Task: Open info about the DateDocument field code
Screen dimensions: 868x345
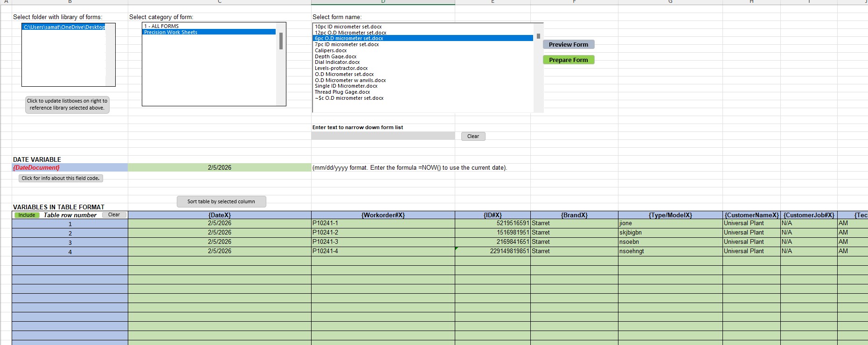Action: 61,178
